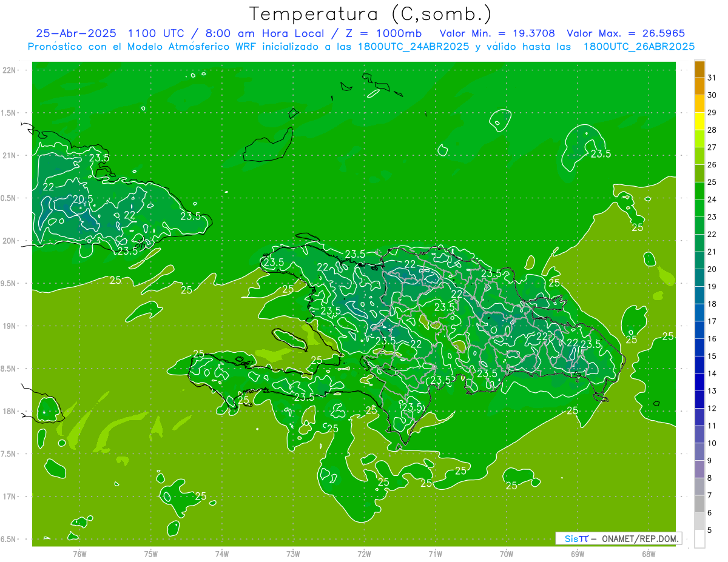Click the '9' value on the color legend
The width and height of the screenshot is (728, 562).
[710, 461]
